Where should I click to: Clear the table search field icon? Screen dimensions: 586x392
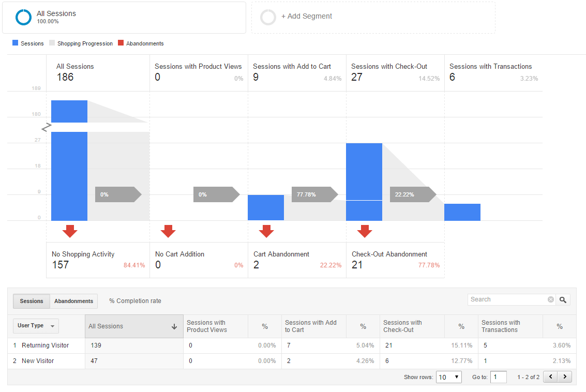click(551, 299)
